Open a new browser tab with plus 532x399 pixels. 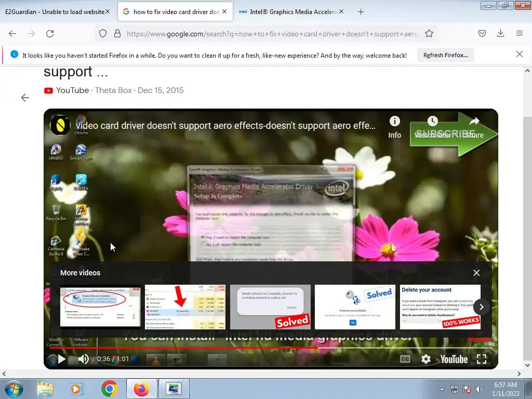click(361, 12)
